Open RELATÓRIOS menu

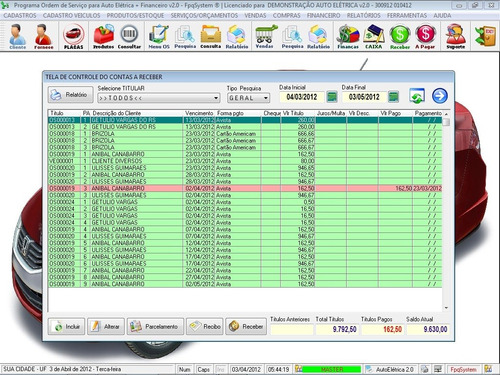[363, 16]
